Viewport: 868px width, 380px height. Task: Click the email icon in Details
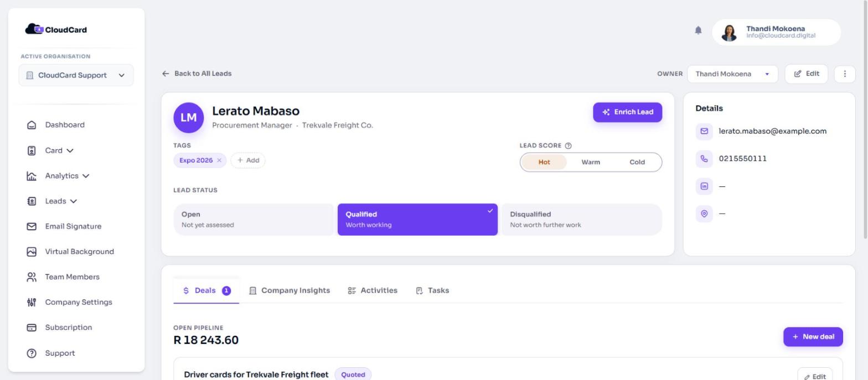tap(704, 132)
